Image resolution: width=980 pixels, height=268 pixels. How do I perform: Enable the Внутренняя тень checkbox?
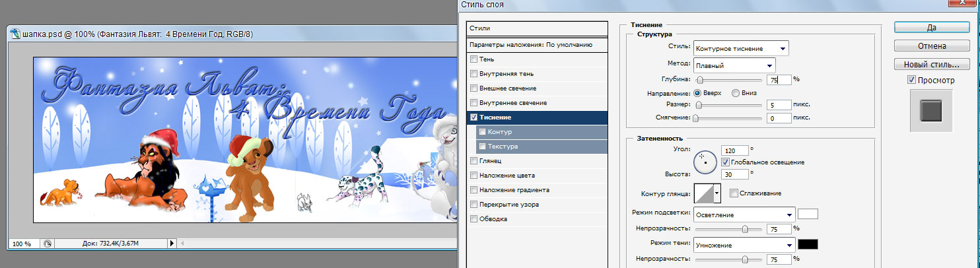pos(473,74)
